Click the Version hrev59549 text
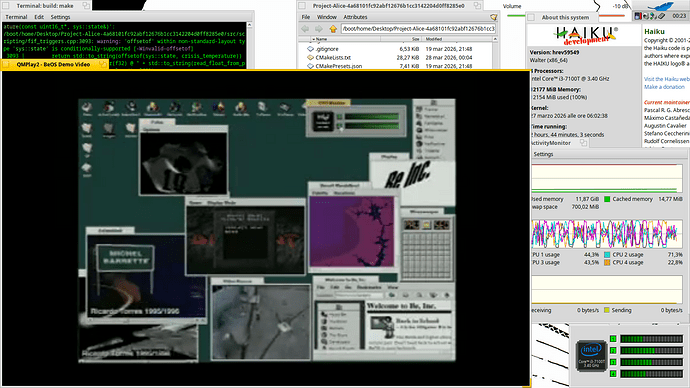This screenshot has width=690, height=388. click(554, 52)
